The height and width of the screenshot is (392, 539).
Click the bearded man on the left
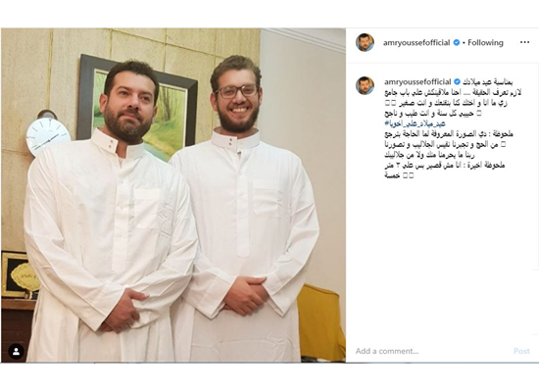110,214
